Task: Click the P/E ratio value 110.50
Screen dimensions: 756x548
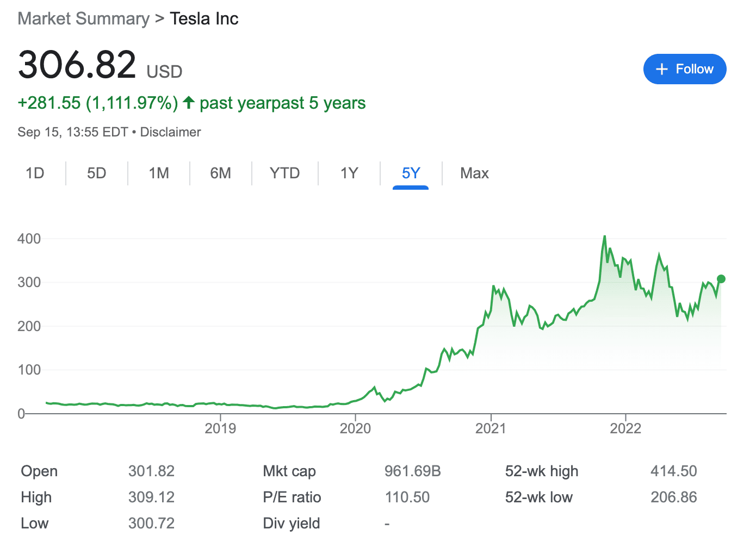Action: tap(407, 497)
